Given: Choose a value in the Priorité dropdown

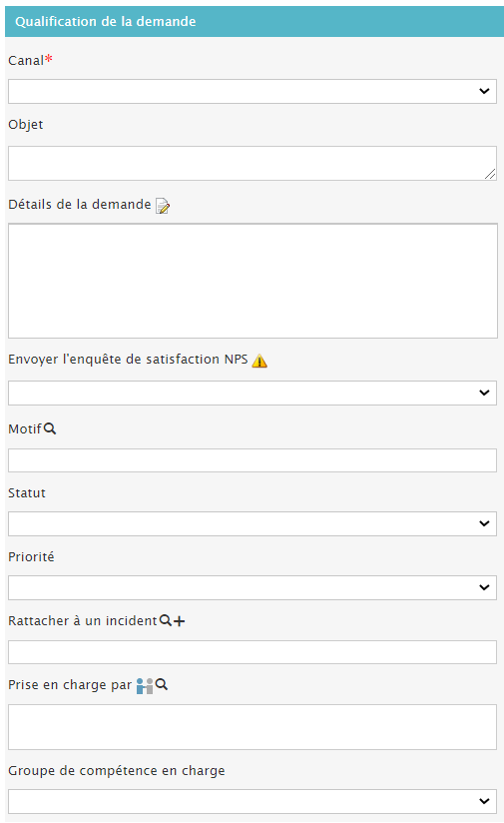Looking at the screenshot, I should point(252,588).
